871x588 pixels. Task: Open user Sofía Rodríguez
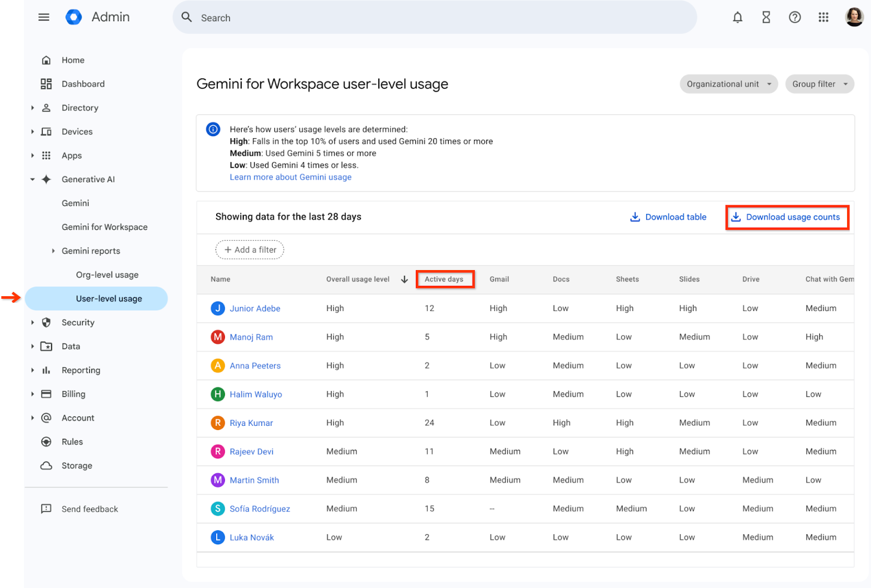coord(260,509)
